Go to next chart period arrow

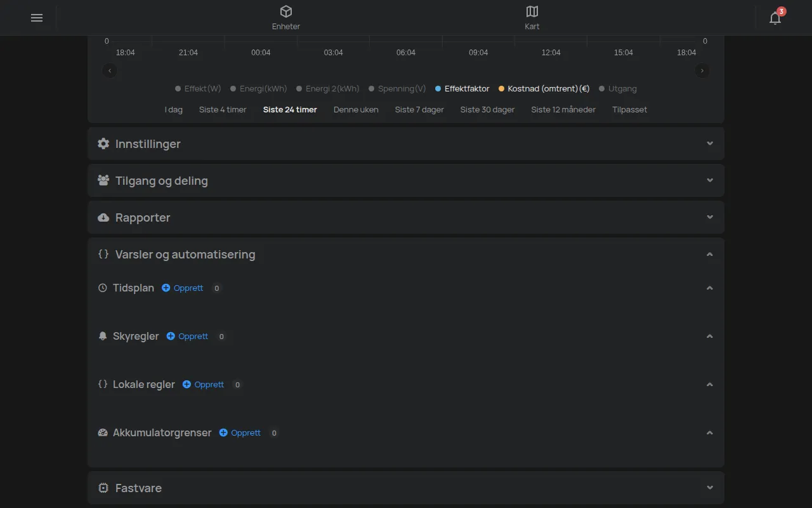(702, 70)
